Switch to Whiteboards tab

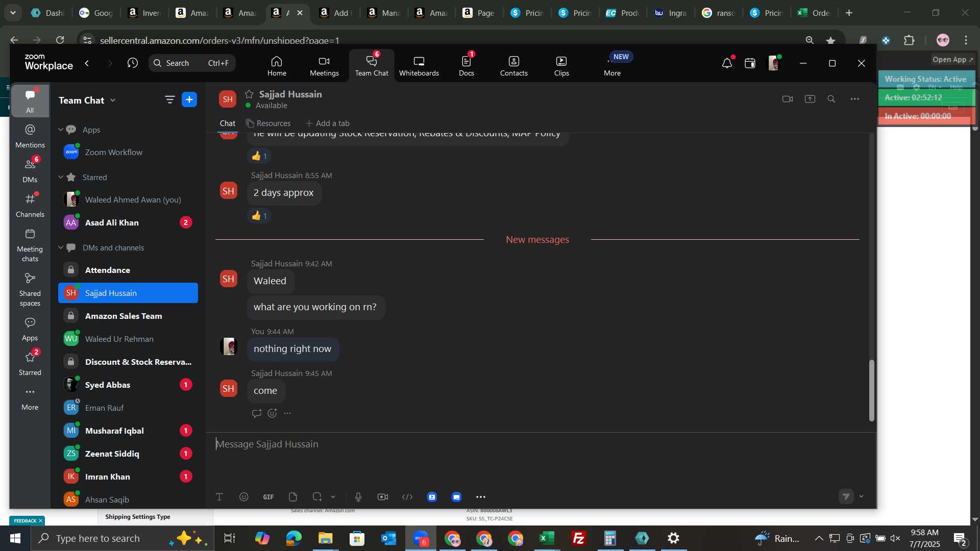click(419, 66)
